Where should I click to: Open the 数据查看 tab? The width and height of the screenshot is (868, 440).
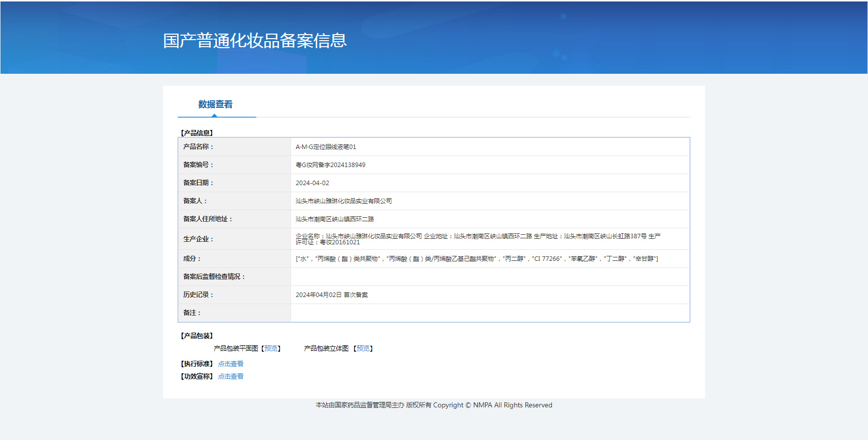[215, 104]
